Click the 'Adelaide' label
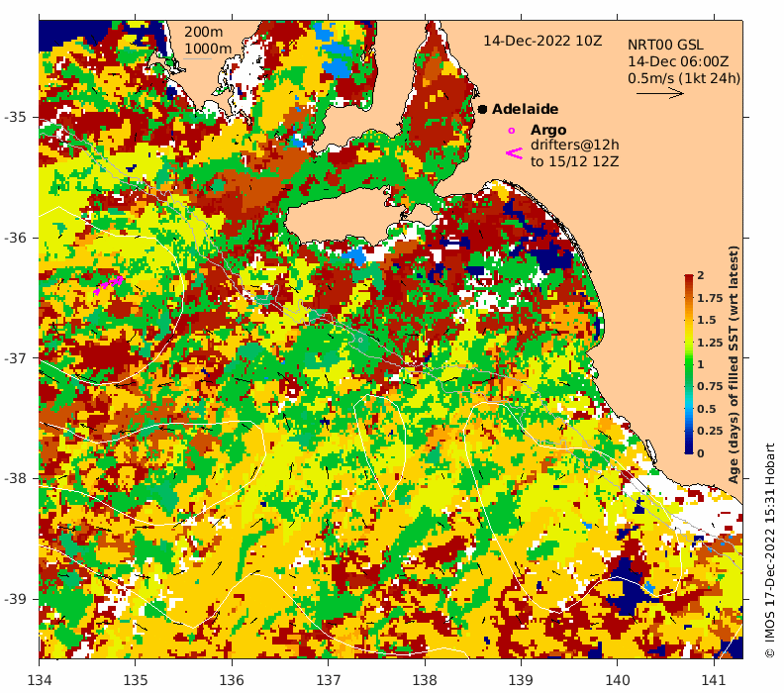Image resolution: width=784 pixels, height=693 pixels. click(x=525, y=109)
